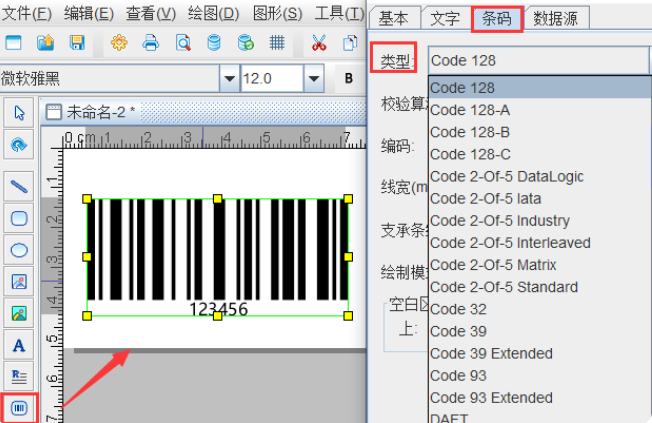Choose Code 39 in type list
The width and height of the screenshot is (652, 423).
coord(539,331)
